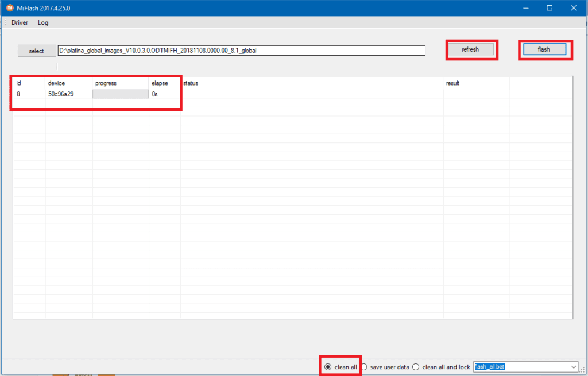
Task: Click the result column header
Action: tap(476, 83)
